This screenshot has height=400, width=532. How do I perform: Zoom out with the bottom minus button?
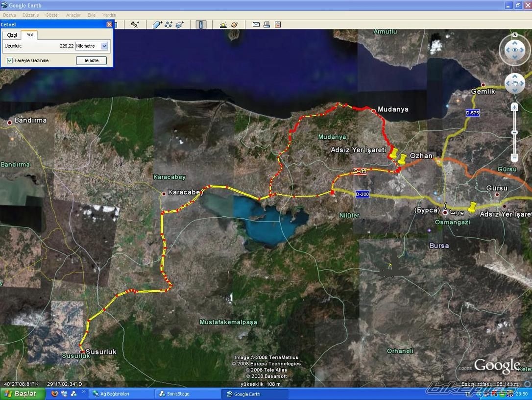pos(514,157)
